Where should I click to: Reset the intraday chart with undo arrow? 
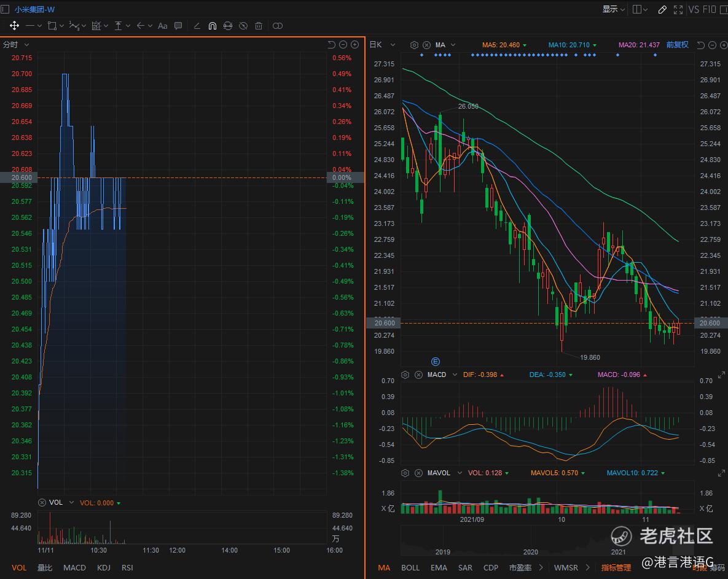tap(332, 45)
